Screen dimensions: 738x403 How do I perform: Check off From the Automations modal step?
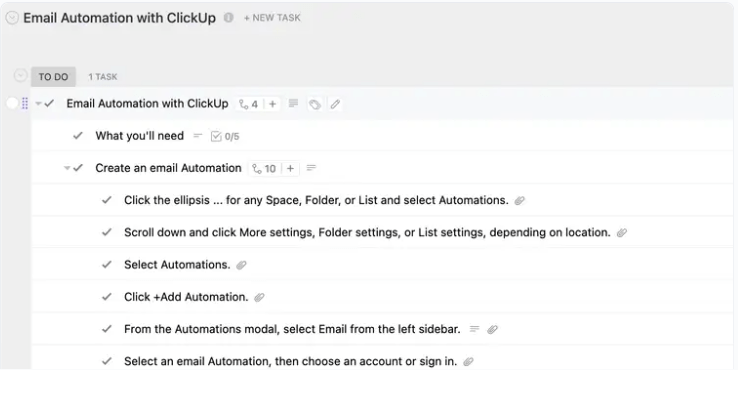coord(107,329)
